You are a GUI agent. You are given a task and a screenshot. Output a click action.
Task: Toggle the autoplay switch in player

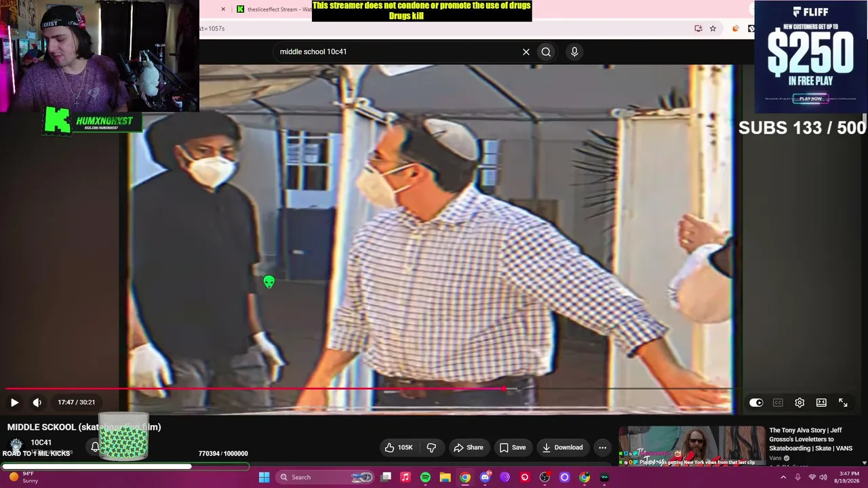click(756, 403)
